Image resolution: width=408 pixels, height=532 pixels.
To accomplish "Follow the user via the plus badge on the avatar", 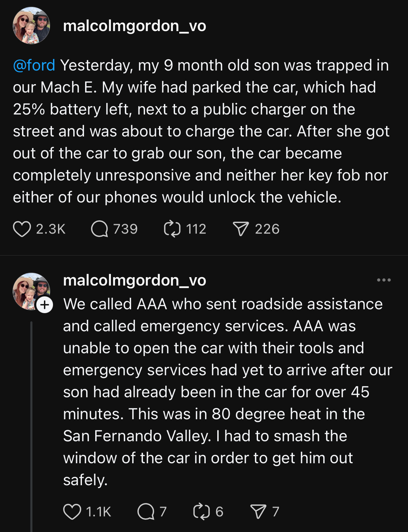I will [x=45, y=305].
